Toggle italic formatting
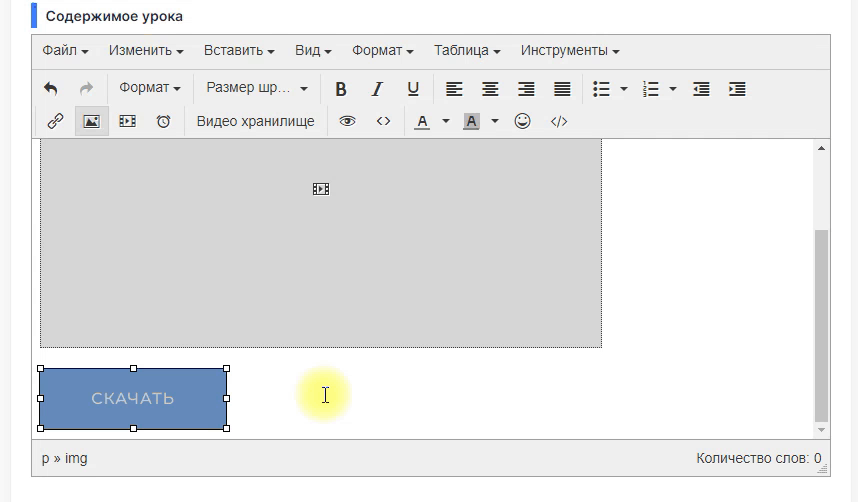 pyautogui.click(x=377, y=89)
